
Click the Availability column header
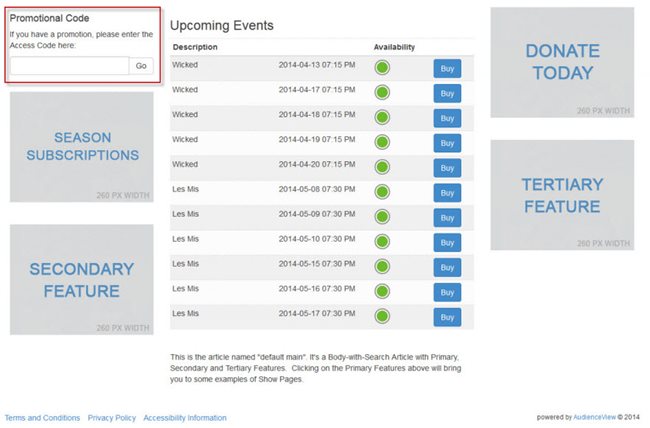coord(394,47)
